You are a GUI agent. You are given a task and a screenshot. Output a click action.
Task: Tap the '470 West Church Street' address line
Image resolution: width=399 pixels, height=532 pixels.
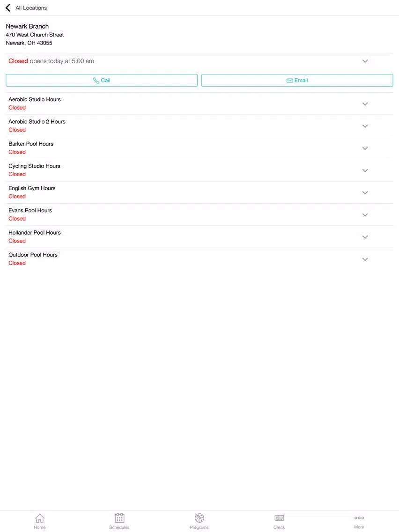(35, 35)
